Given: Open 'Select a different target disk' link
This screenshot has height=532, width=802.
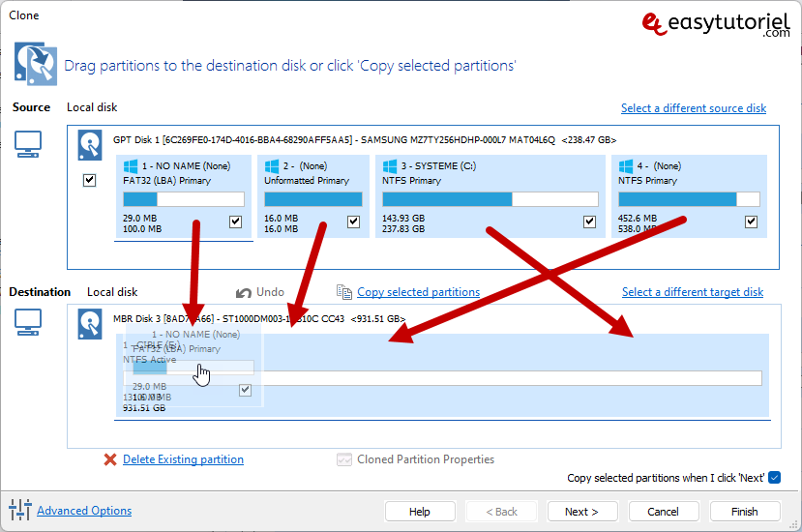Looking at the screenshot, I should (x=693, y=291).
